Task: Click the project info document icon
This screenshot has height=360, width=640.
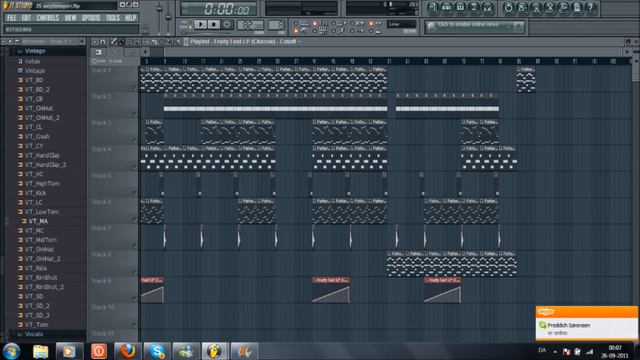Action: (577, 7)
